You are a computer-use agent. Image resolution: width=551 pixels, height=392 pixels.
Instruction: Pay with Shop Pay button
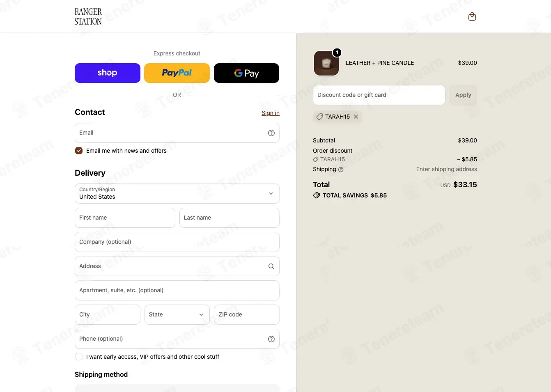coord(108,73)
